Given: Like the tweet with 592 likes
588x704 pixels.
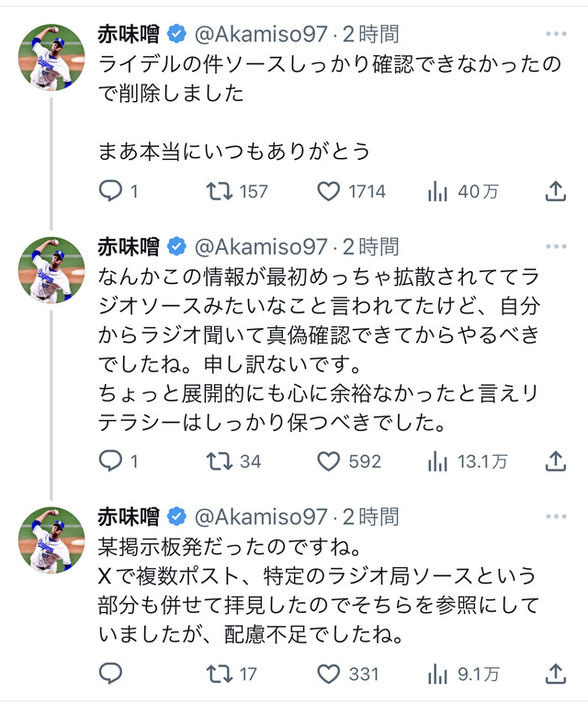Looking at the screenshot, I should pyautogui.click(x=329, y=461).
